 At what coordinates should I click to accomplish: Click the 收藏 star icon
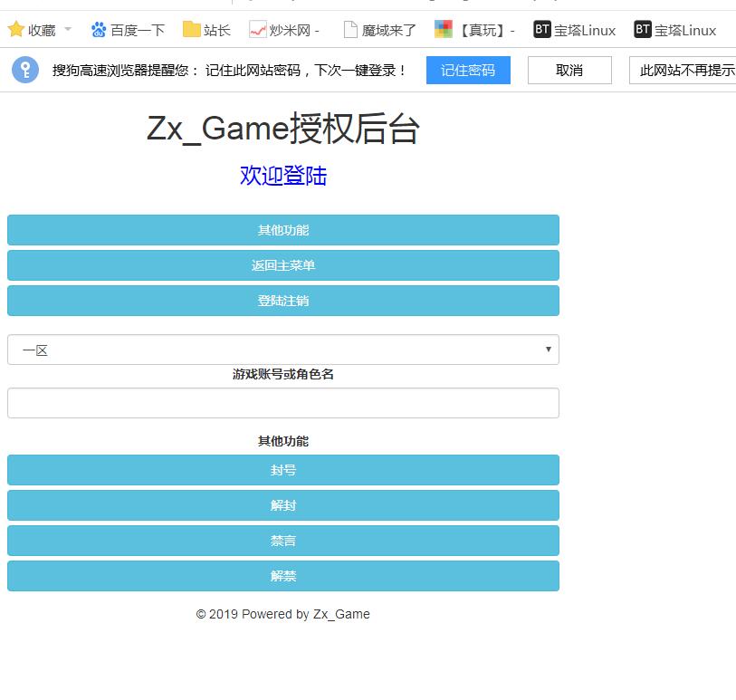tap(15, 30)
